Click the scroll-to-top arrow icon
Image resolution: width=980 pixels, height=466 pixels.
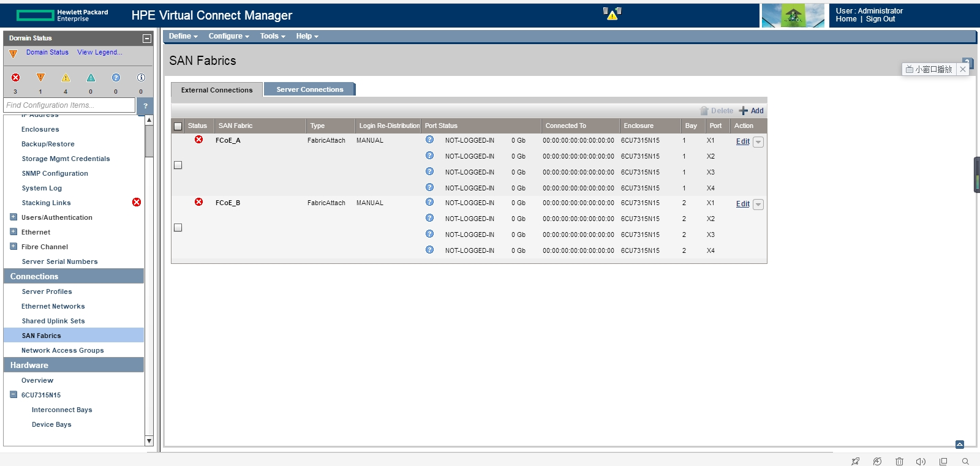point(960,445)
